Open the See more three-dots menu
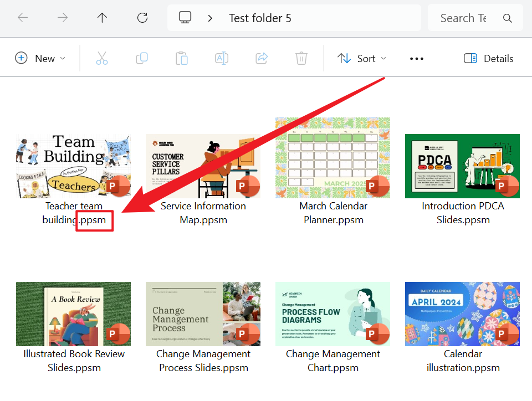532x401 pixels. coord(417,59)
